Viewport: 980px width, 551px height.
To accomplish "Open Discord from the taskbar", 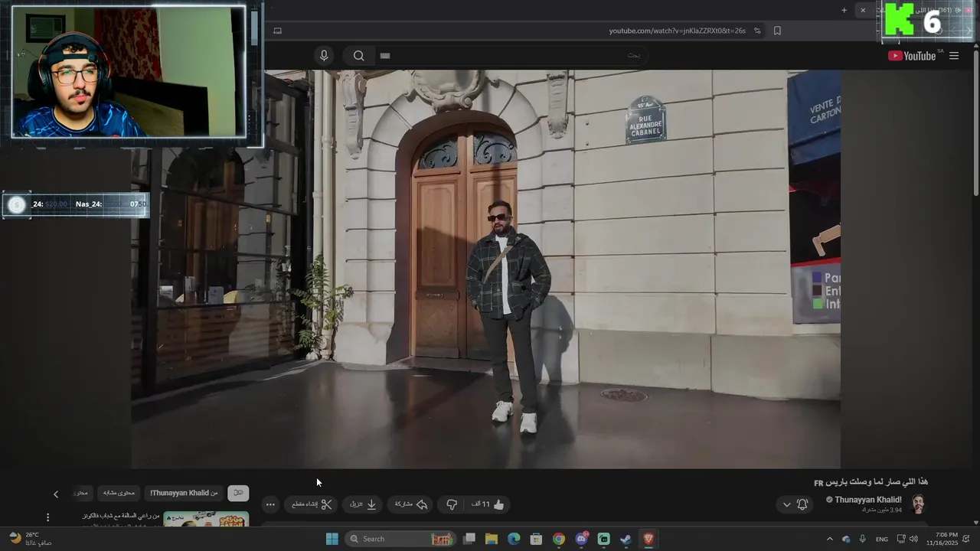I will coord(581,539).
